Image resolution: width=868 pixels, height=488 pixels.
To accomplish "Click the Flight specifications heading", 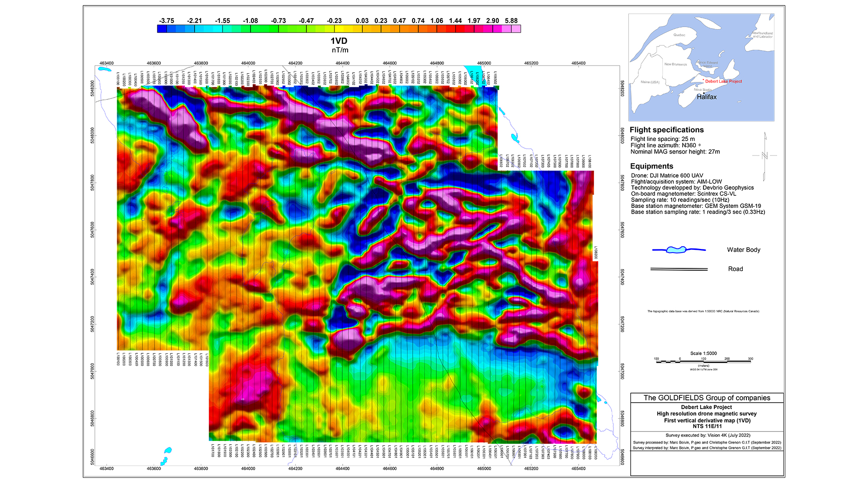I will 666,130.
